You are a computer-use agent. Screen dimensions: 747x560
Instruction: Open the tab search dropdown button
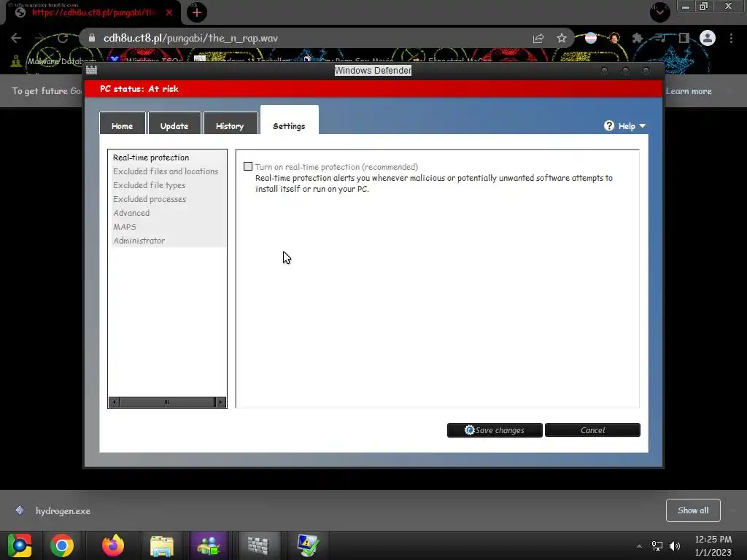(659, 12)
